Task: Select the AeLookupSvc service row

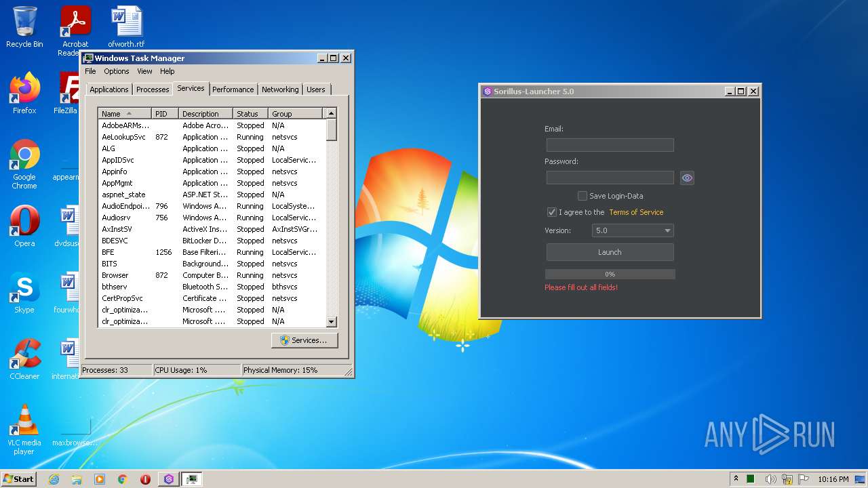Action: coord(212,137)
